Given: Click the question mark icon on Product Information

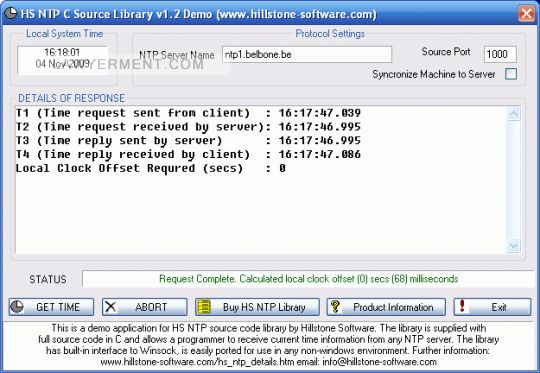Looking at the screenshot, I should 335,306.
